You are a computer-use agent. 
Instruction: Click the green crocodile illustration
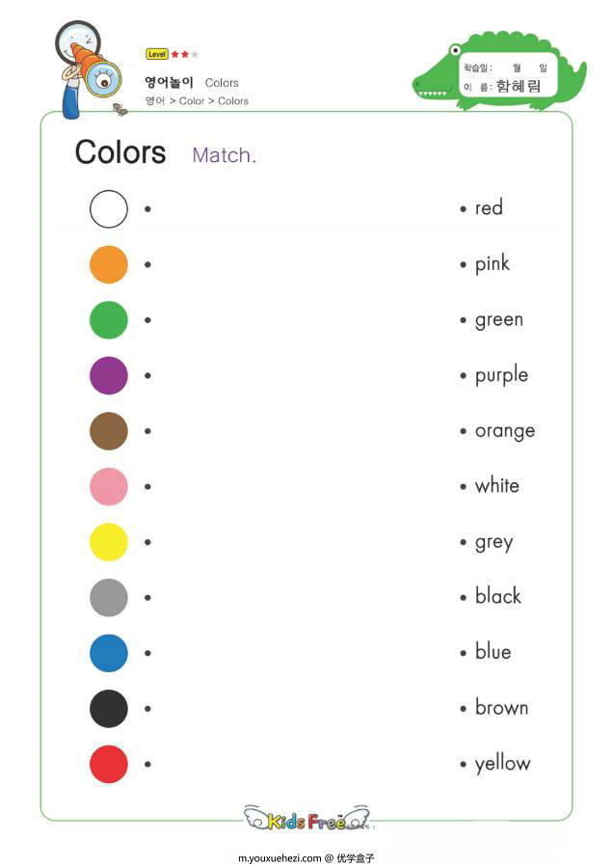(499, 70)
